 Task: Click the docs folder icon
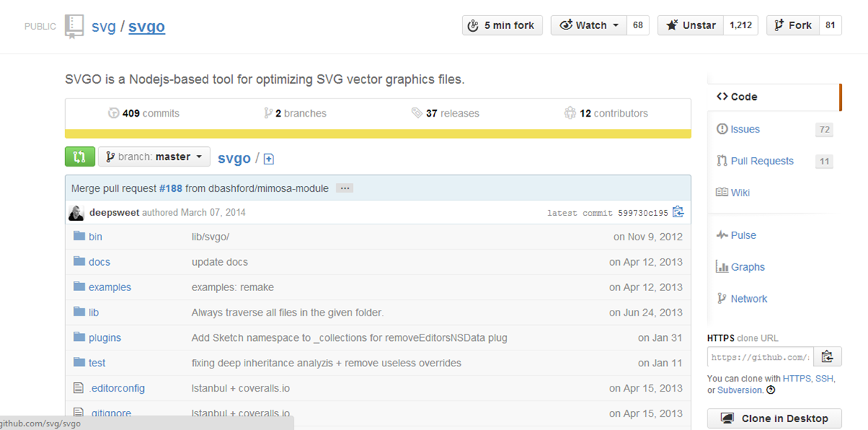click(x=79, y=261)
